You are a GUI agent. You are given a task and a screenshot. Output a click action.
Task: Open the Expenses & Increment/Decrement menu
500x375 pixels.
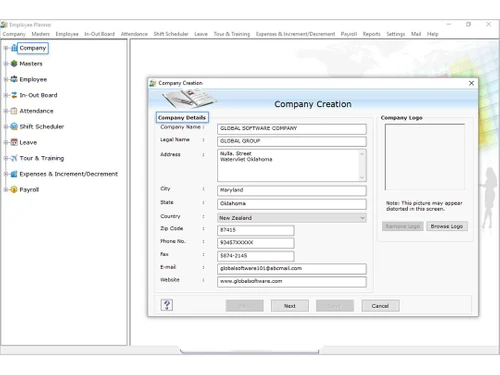(295, 34)
